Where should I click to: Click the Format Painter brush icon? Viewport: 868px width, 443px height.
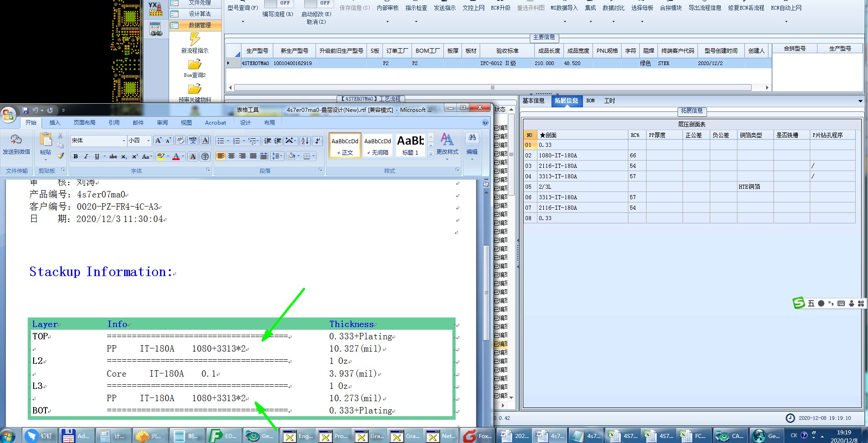60,156
